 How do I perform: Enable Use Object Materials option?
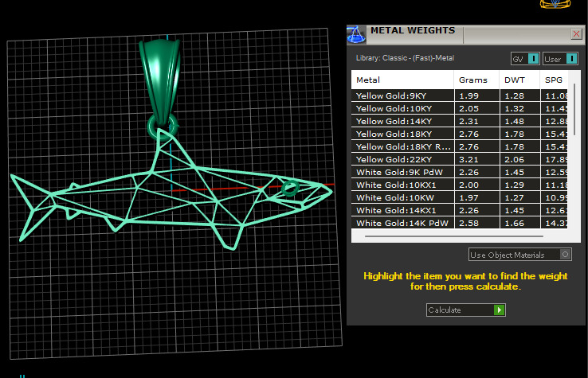pos(519,255)
